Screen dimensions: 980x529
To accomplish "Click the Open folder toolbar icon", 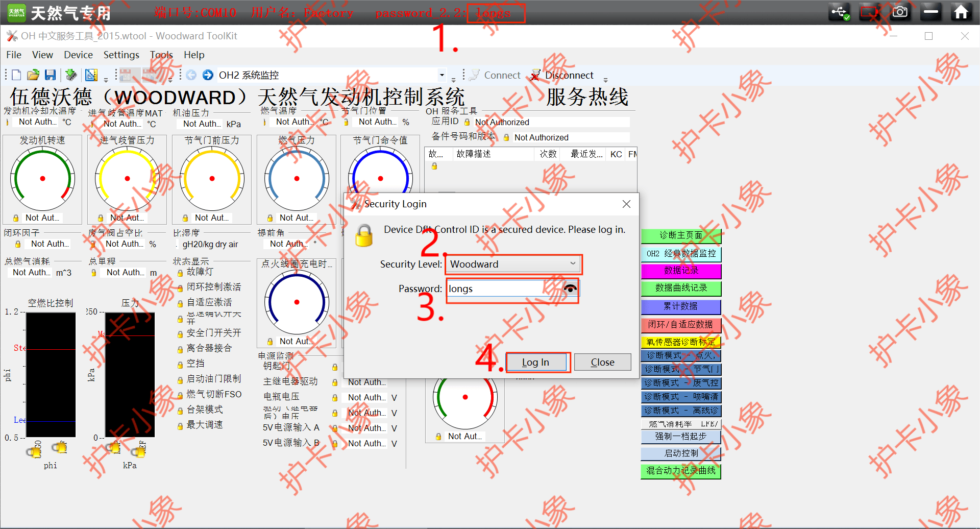I will click(x=33, y=75).
